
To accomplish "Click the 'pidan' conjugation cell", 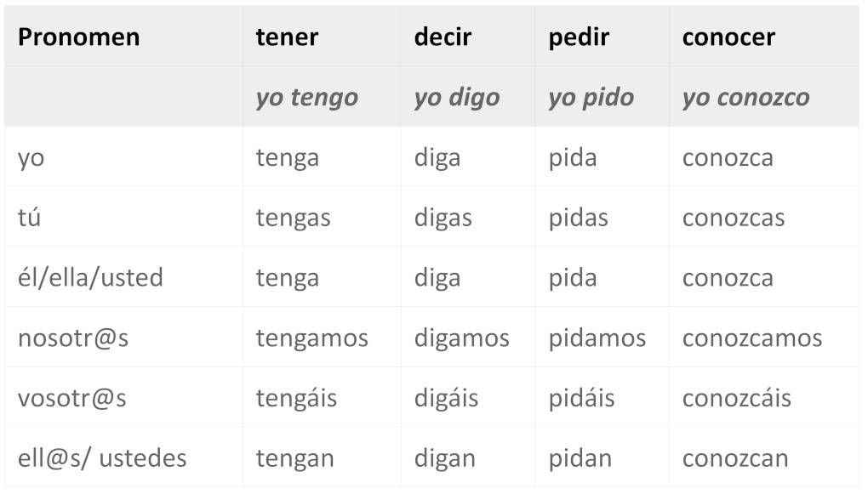I will [x=580, y=458].
